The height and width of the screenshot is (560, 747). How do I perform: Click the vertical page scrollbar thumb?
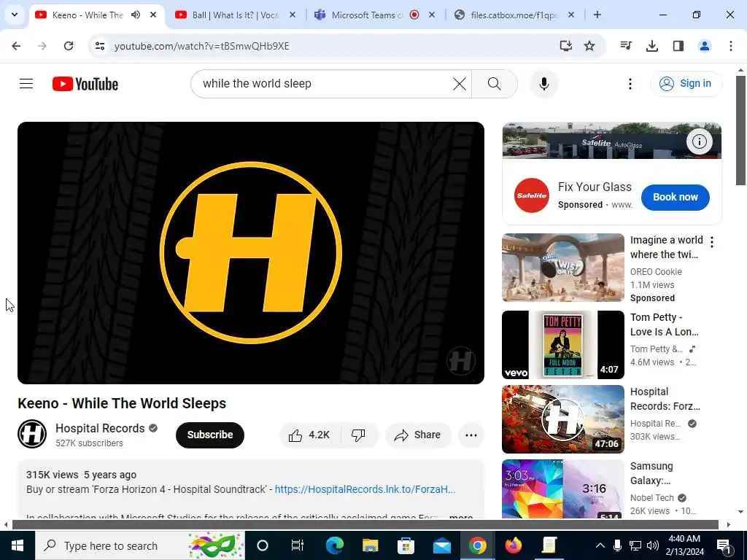740,131
